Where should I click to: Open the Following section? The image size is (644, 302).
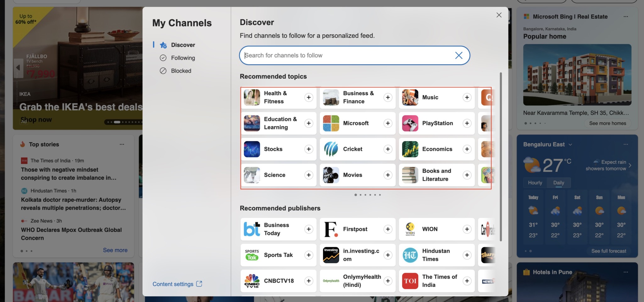click(x=183, y=58)
